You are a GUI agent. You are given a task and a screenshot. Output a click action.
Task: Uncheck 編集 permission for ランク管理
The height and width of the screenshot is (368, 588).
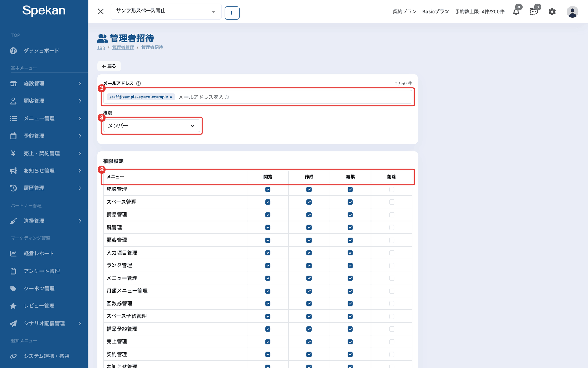click(x=350, y=266)
